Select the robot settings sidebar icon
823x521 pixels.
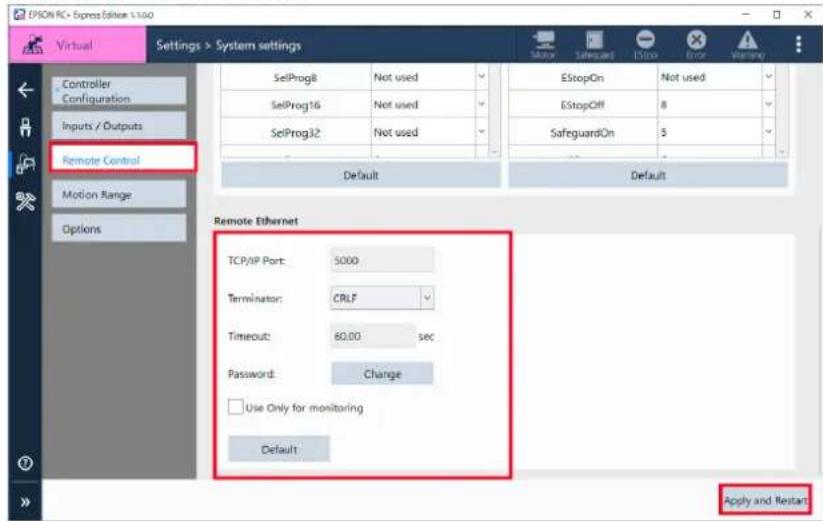point(25,164)
